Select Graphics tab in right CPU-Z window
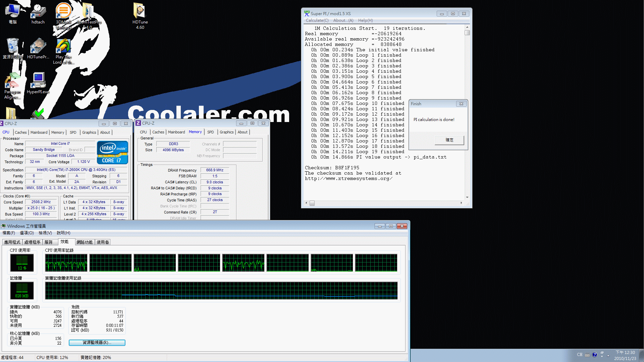 227,132
